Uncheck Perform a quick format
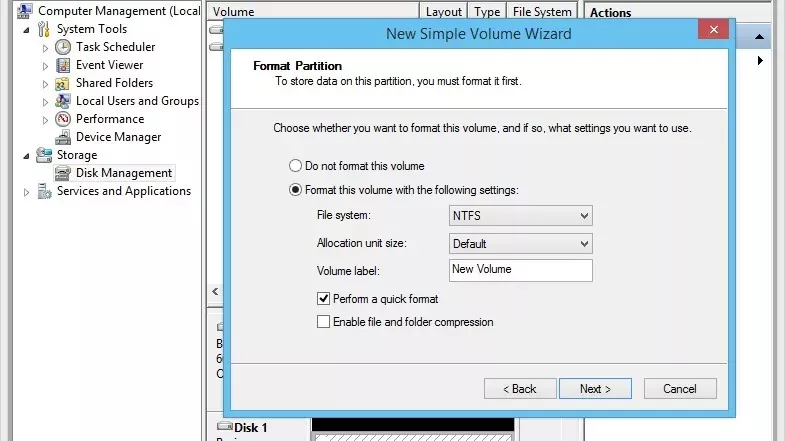Screen dimensions: 785x441 323,299
